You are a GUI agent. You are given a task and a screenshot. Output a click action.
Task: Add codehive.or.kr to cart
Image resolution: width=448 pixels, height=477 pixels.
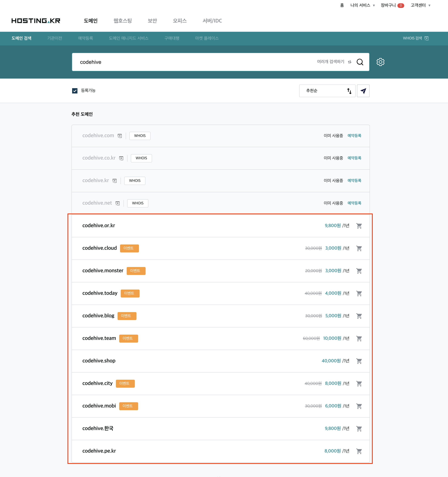[359, 226]
